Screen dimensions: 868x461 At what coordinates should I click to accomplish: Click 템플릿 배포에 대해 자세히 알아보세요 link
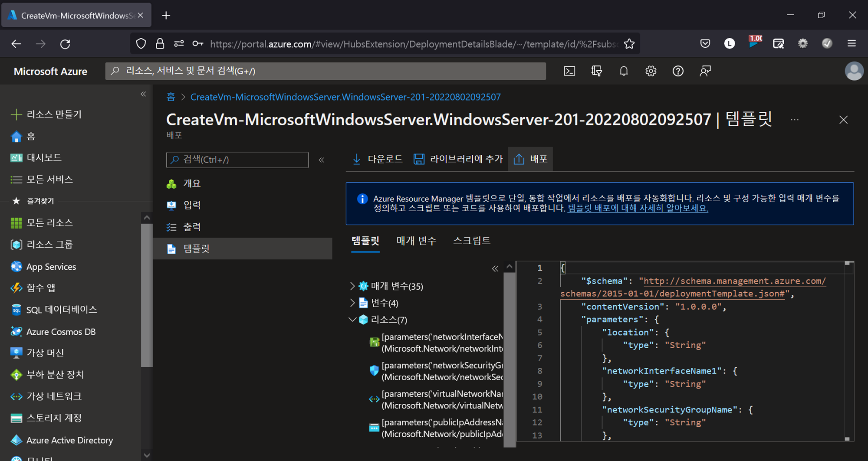pyautogui.click(x=638, y=208)
